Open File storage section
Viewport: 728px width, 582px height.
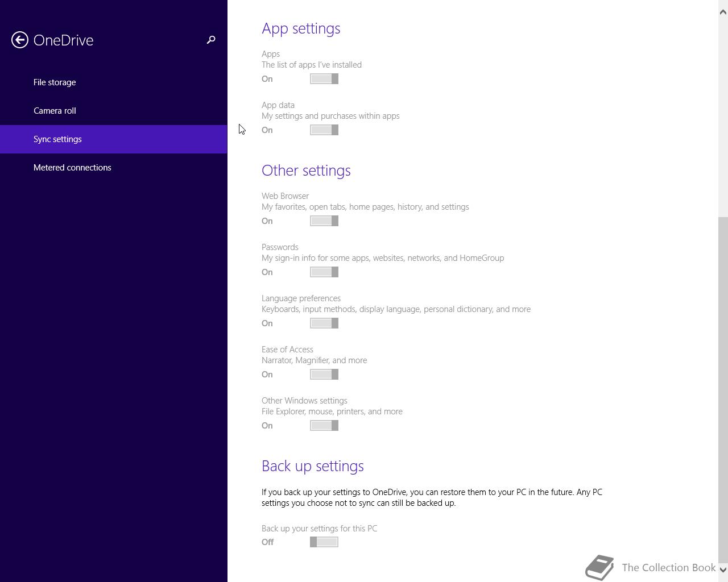[114, 82]
